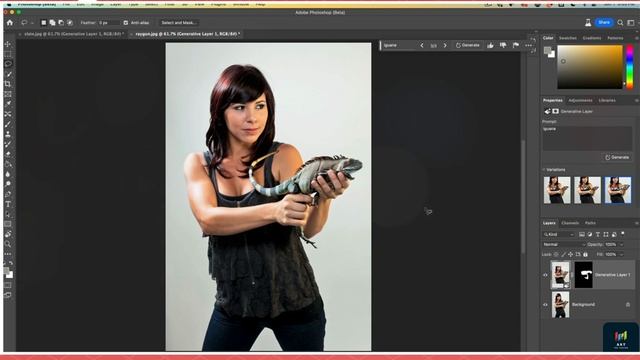Click the foreground color swatch in Color panel

click(547, 50)
